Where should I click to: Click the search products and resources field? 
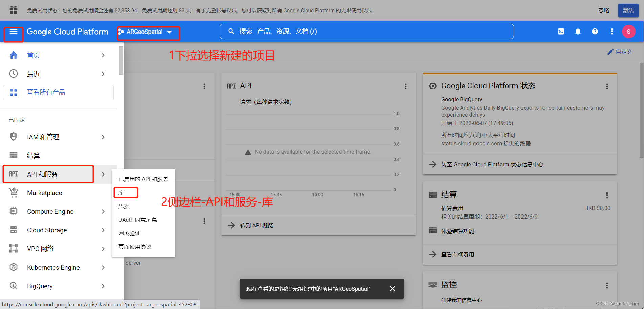pos(367,32)
